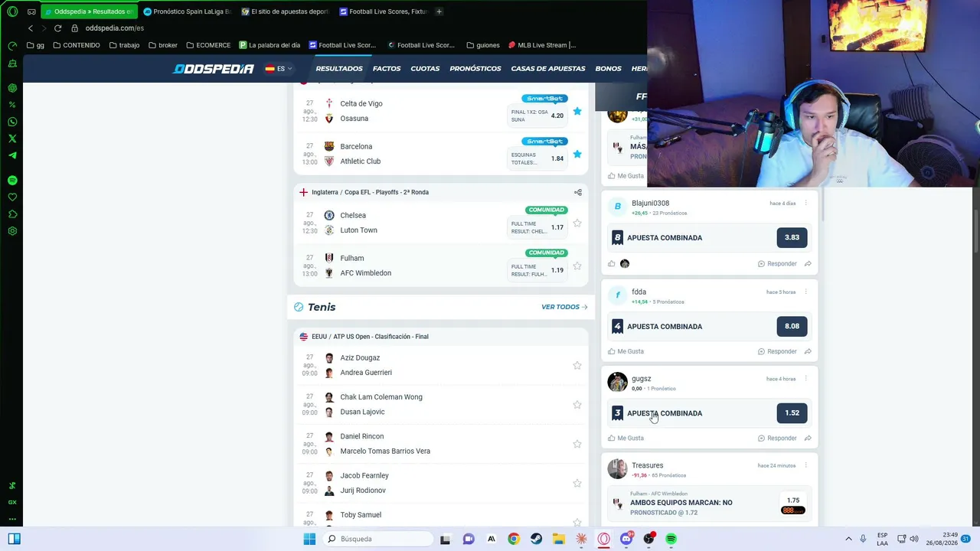Favorite the Coleman Wong vs Dusan Lajovic match
The image size is (980, 551).
(x=577, y=405)
